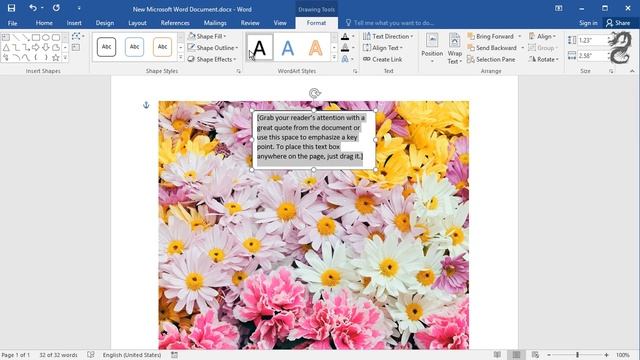640x360 pixels.
Task: Switch to the Home tab
Action: click(44, 23)
